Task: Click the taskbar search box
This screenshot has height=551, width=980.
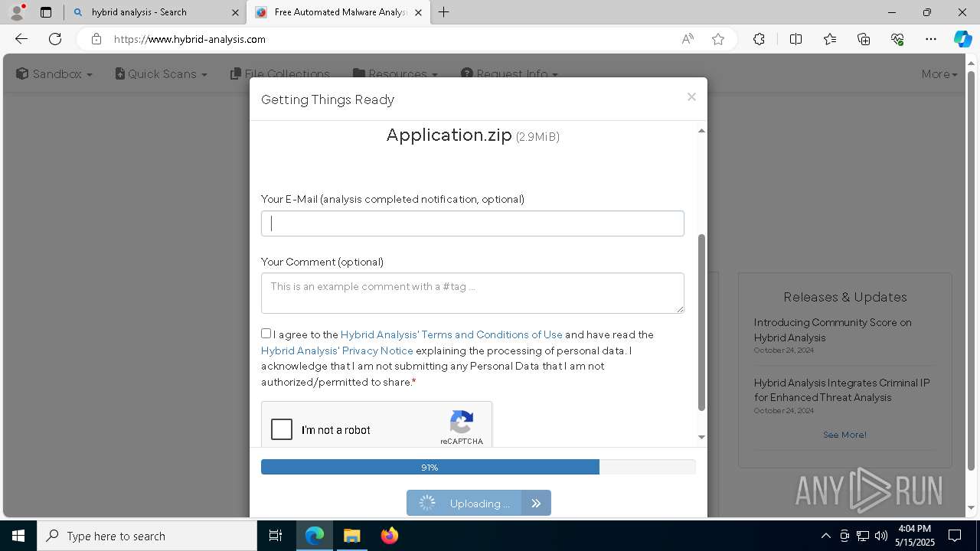Action: coord(147,536)
